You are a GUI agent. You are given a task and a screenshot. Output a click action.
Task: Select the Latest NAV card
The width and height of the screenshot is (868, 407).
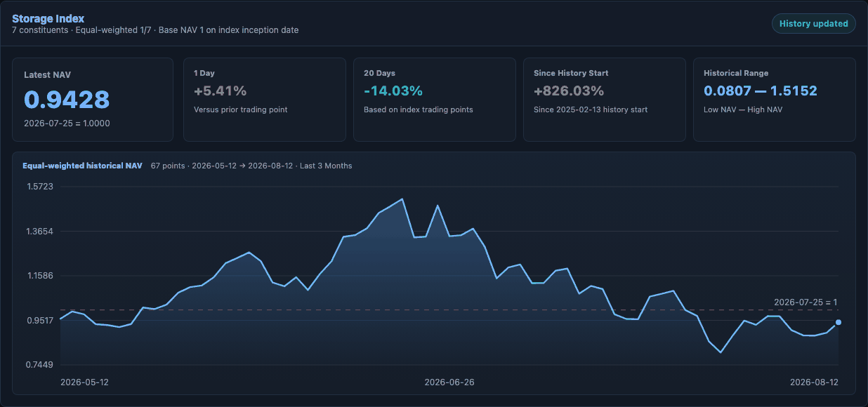point(93,100)
